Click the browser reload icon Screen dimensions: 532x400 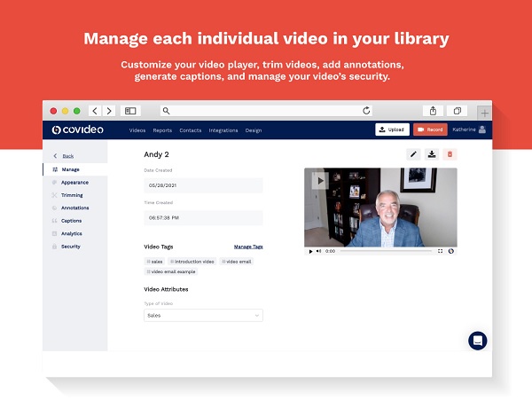tap(366, 111)
